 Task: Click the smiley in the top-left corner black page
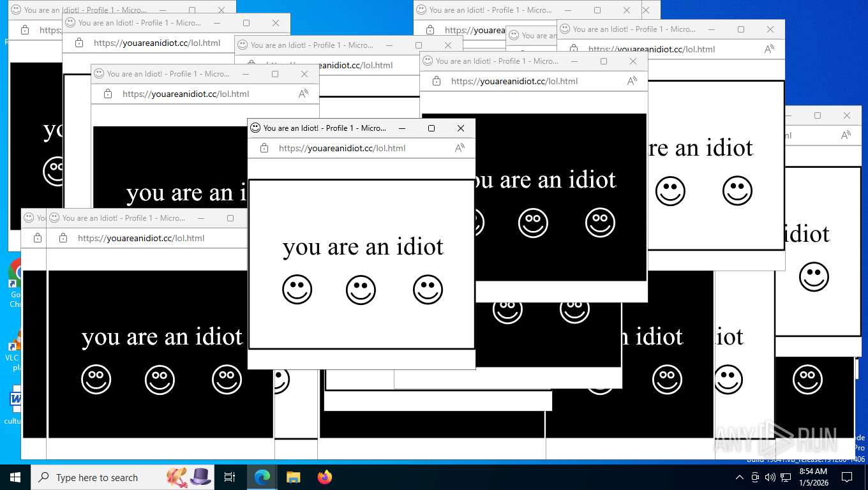[54, 171]
